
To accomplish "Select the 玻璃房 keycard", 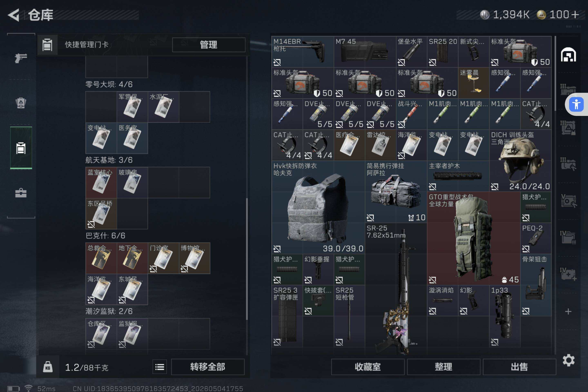I will point(132,183).
